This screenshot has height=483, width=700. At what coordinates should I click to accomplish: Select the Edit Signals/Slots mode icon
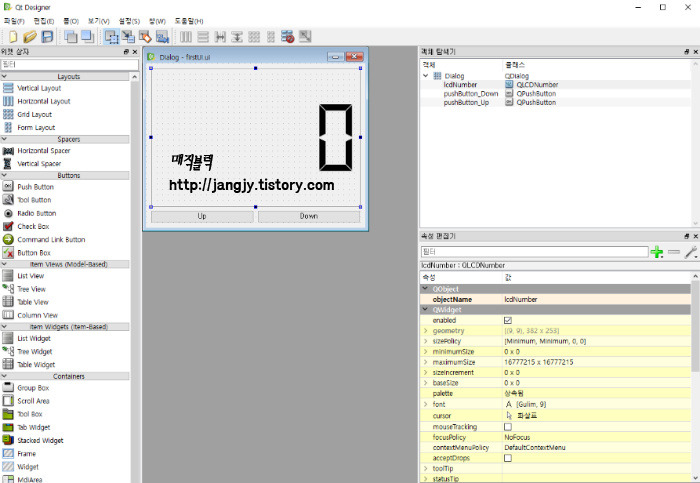[129, 37]
